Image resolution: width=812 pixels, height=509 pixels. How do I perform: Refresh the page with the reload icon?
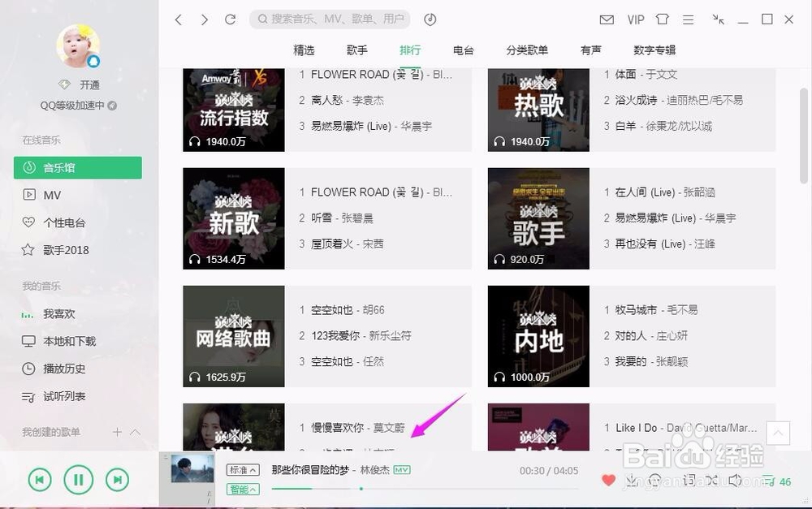pyautogui.click(x=230, y=19)
